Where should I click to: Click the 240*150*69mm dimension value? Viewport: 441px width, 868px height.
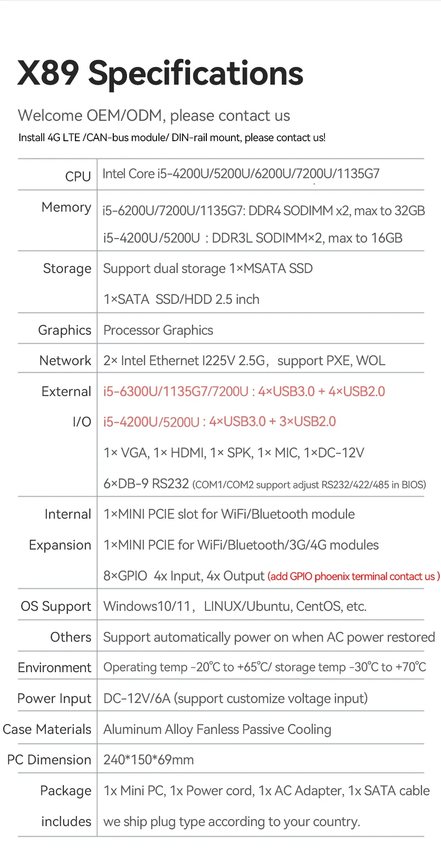tap(149, 760)
